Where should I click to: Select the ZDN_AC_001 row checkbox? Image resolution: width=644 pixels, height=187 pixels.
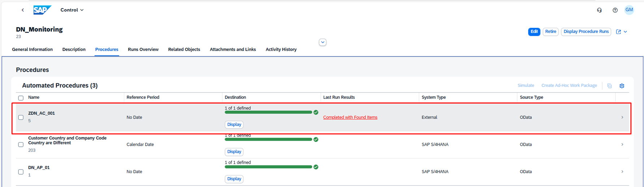(x=21, y=118)
